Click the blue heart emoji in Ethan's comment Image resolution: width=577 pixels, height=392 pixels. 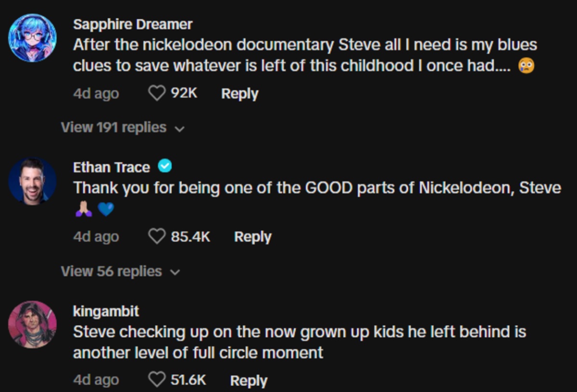pos(106,209)
